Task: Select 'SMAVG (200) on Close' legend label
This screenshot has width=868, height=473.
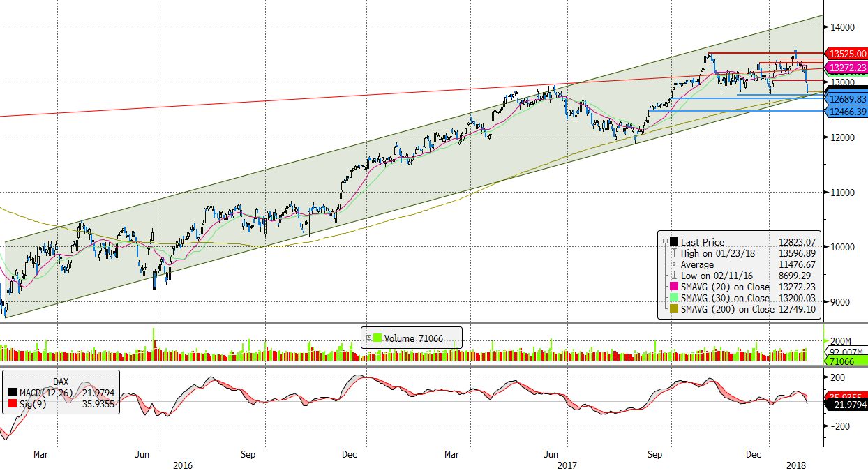Action: tap(728, 309)
